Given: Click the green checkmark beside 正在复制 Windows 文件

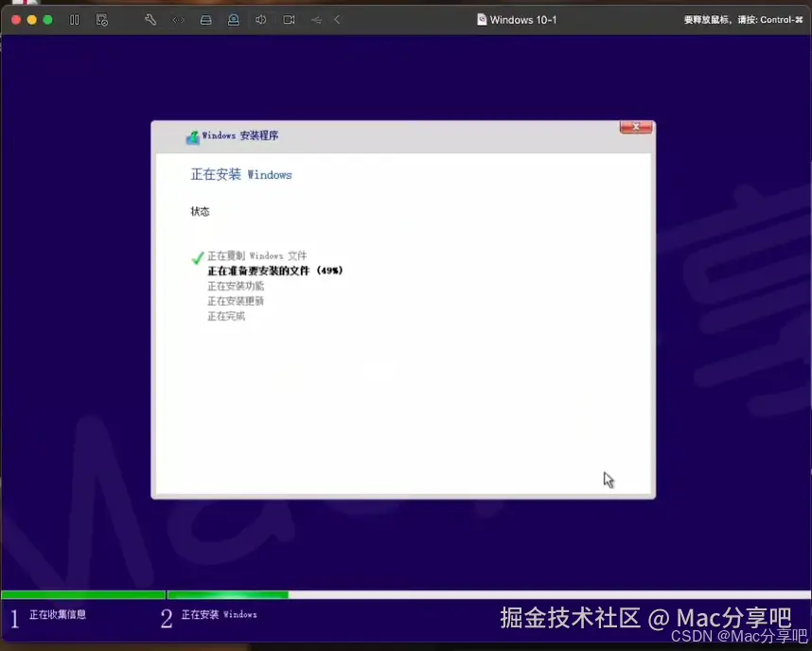Looking at the screenshot, I should pyautogui.click(x=197, y=256).
